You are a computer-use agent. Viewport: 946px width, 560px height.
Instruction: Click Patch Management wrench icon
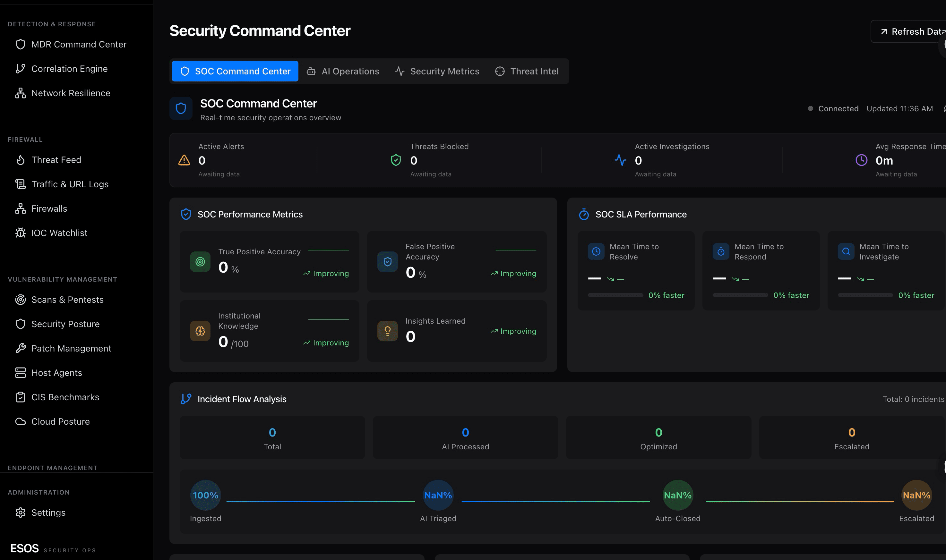coord(21,348)
